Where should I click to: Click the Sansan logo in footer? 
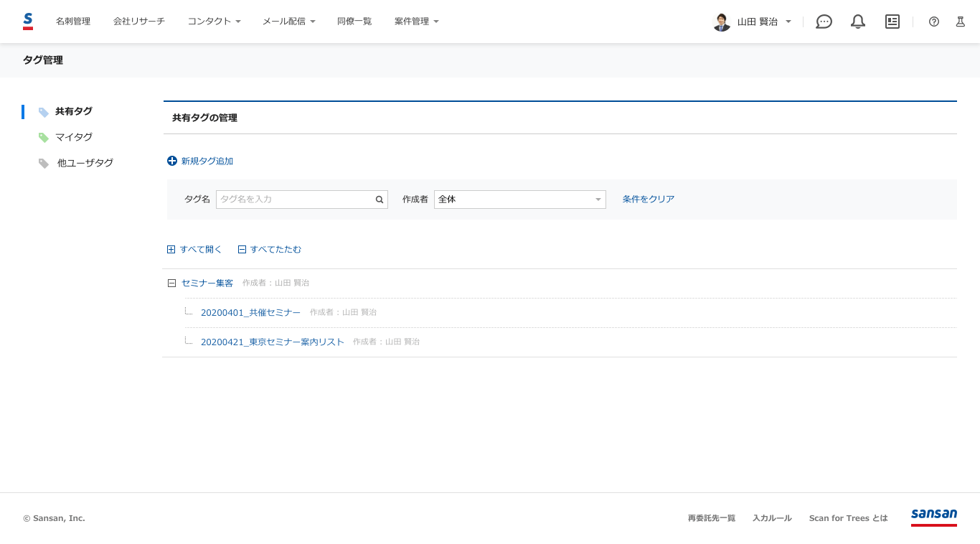click(934, 517)
